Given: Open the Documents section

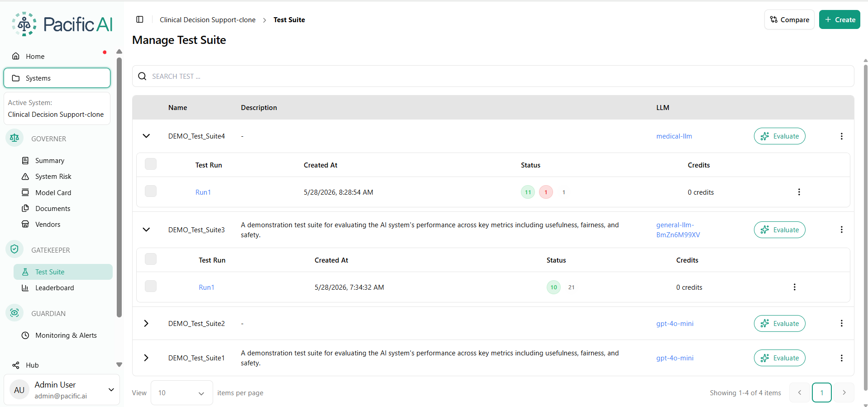Looking at the screenshot, I should (x=53, y=208).
